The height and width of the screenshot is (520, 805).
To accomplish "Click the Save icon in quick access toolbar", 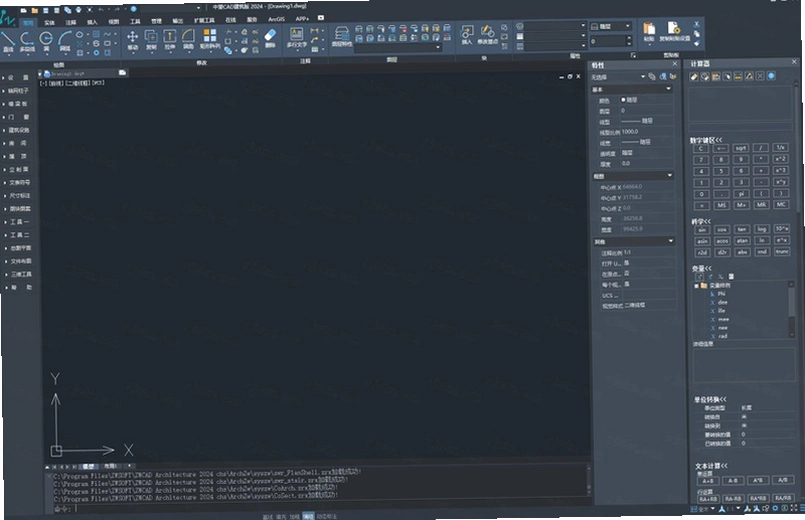I will coord(46,10).
